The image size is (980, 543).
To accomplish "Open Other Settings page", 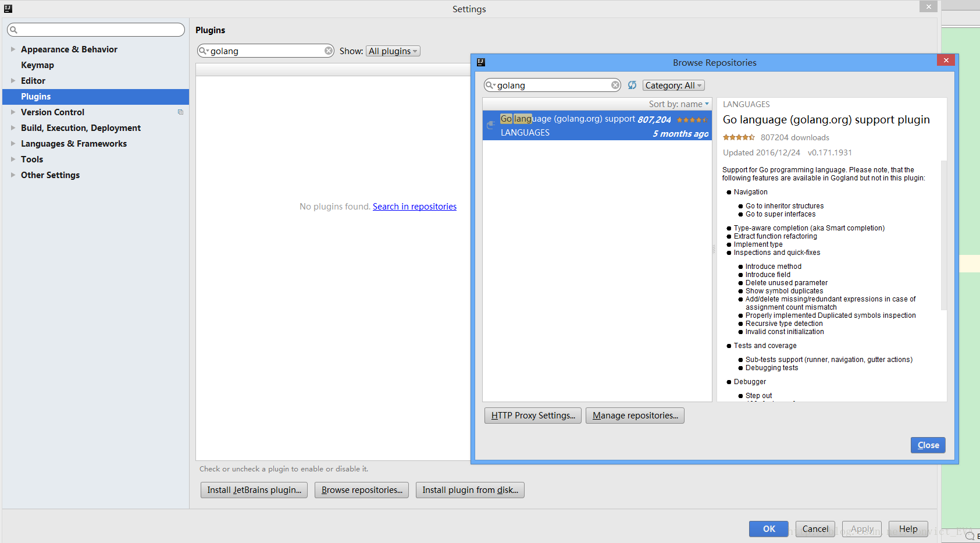I will (x=50, y=175).
